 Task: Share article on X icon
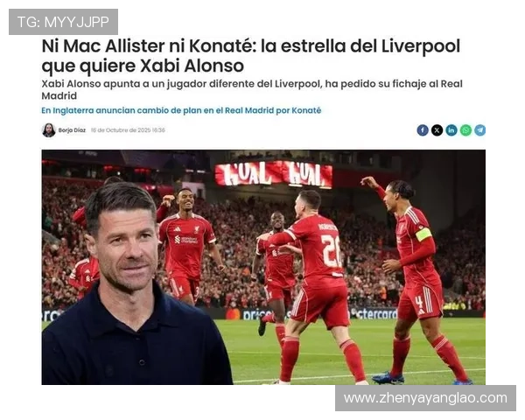click(437, 130)
